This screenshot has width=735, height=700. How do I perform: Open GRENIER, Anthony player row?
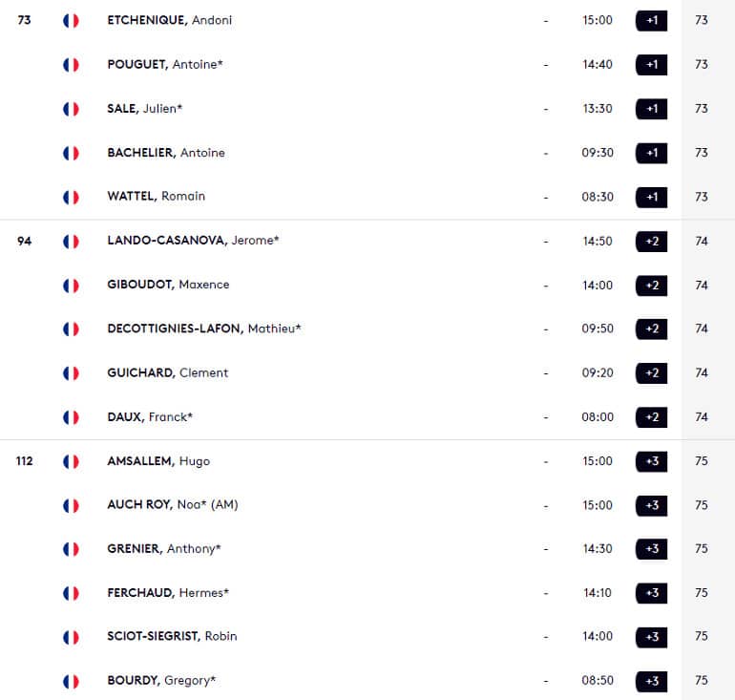(367, 549)
